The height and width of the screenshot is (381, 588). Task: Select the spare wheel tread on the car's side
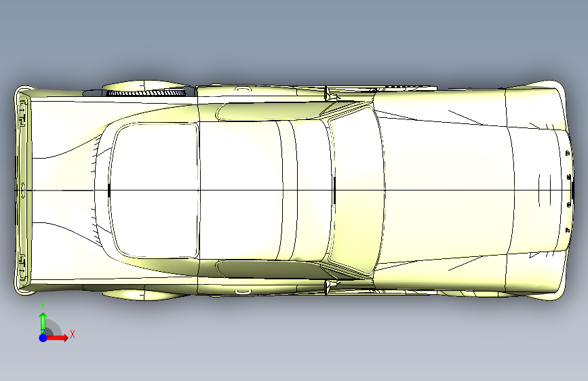pos(146,93)
